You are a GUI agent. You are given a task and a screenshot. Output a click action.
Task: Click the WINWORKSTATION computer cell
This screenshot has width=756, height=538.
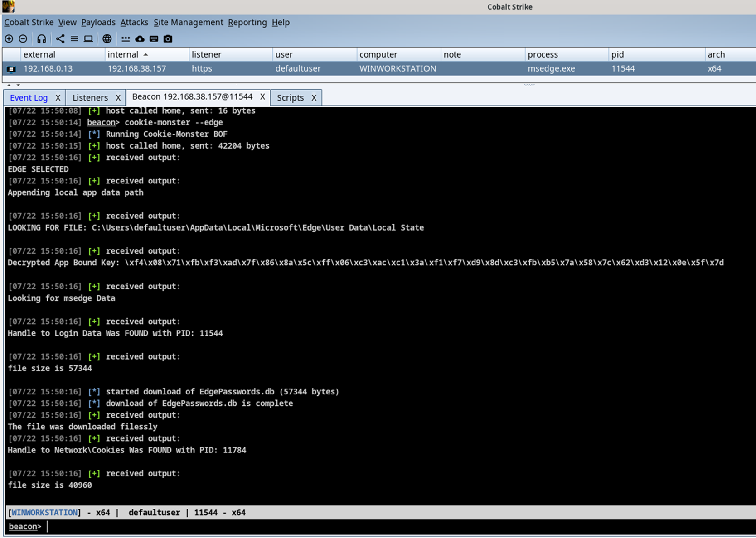[x=398, y=68]
